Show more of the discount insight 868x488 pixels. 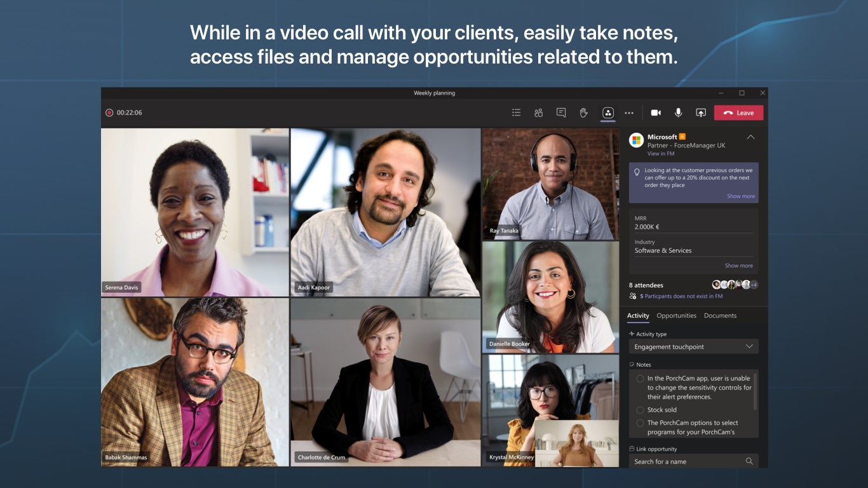pos(741,196)
